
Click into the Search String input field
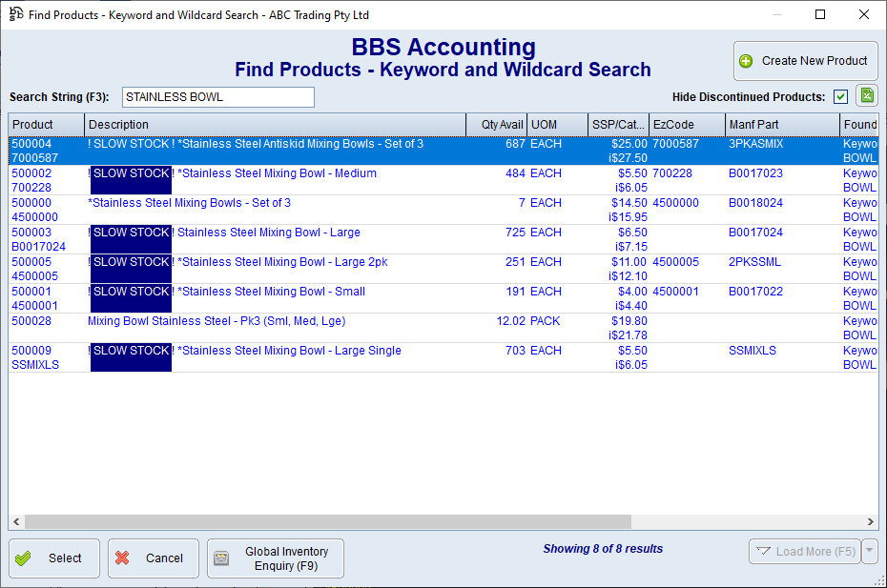tap(217, 97)
